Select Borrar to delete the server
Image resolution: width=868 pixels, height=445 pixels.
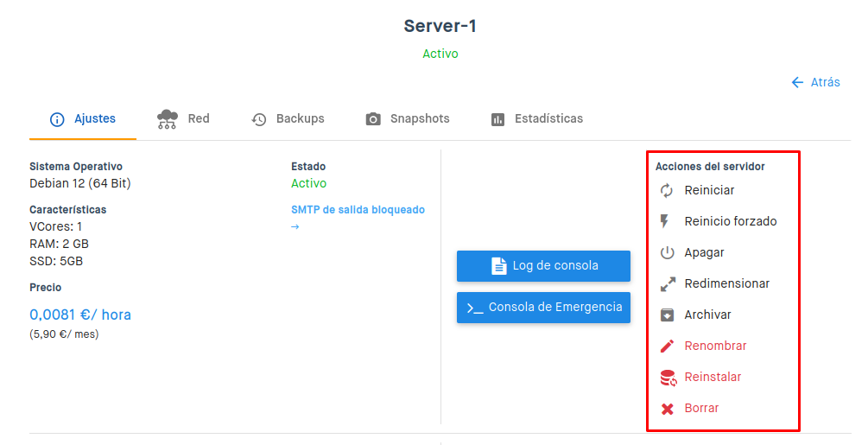tap(701, 408)
